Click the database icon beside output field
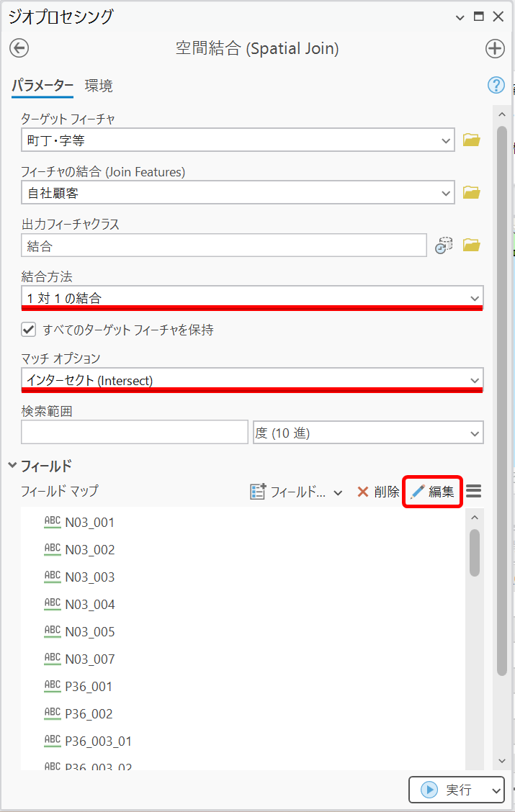Image resolution: width=515 pixels, height=812 pixels. (444, 245)
